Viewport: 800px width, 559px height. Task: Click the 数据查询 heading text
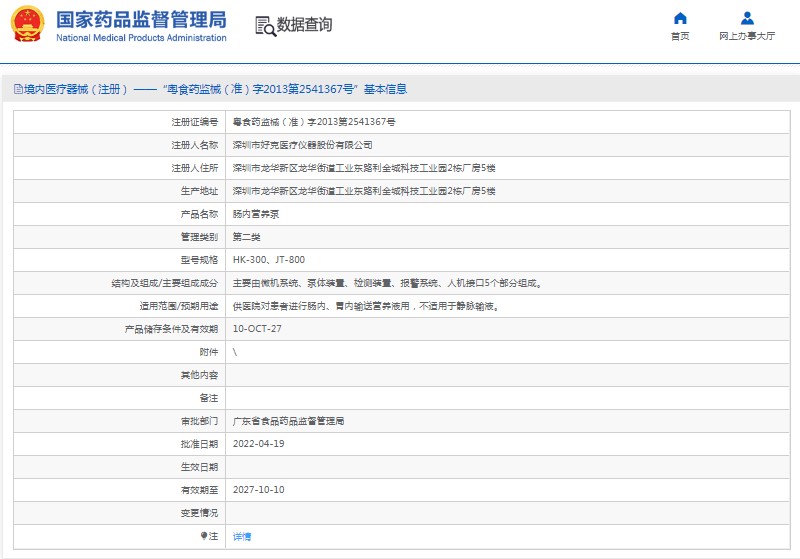pyautogui.click(x=304, y=24)
